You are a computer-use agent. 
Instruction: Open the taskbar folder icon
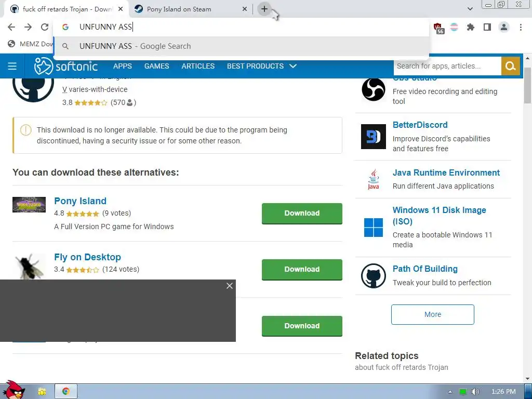point(42,392)
